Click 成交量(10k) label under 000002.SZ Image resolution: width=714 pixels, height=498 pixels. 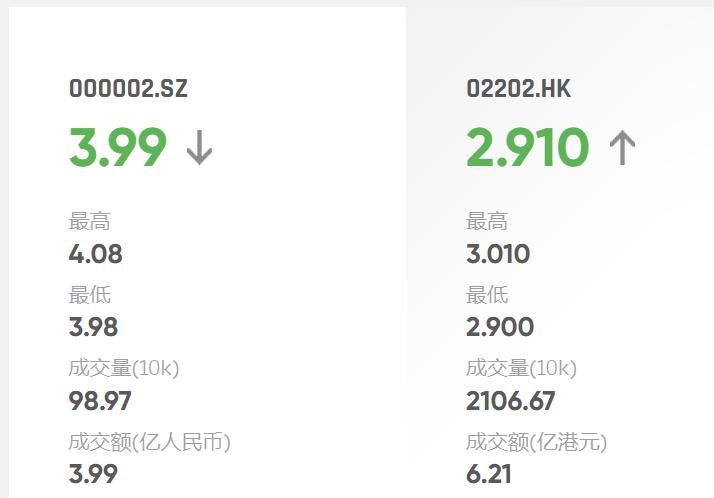(124, 368)
